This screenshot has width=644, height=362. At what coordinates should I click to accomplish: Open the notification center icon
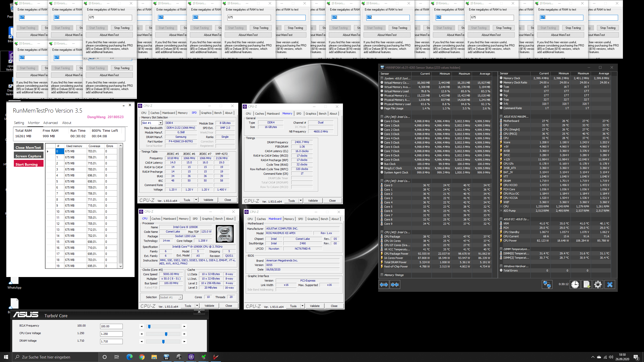tap(636, 357)
